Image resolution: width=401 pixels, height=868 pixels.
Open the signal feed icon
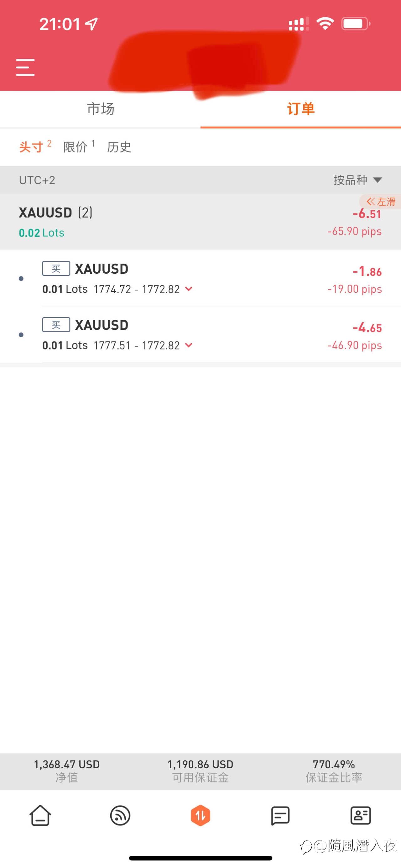[120, 816]
